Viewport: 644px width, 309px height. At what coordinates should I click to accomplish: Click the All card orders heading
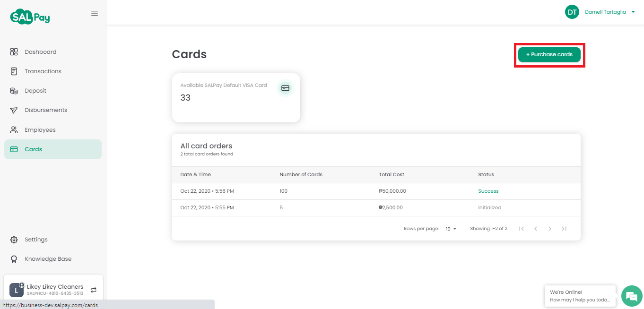pos(207,146)
